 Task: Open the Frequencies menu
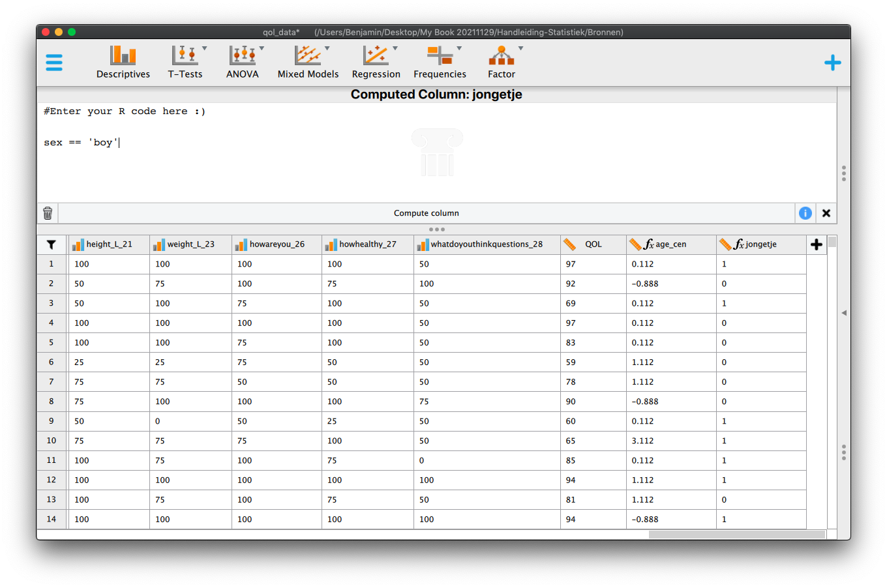pos(440,63)
